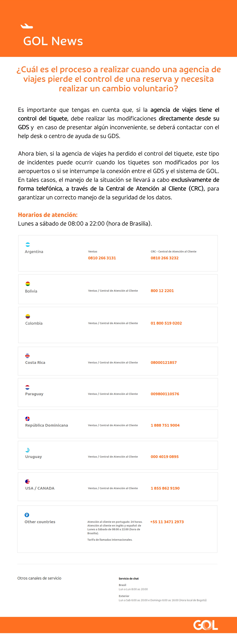Viewport: 237px width, 644px height.
Task: Click USA / CANADA number 1 855 862 9190
Action: pyautogui.click(x=165, y=488)
